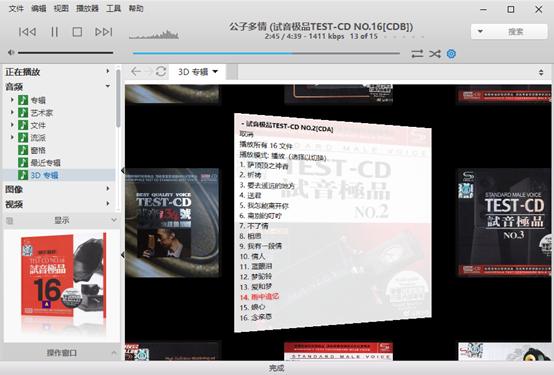Collapse the 显示 panel chevron
The height and width of the screenshot is (375, 554).
114,220
